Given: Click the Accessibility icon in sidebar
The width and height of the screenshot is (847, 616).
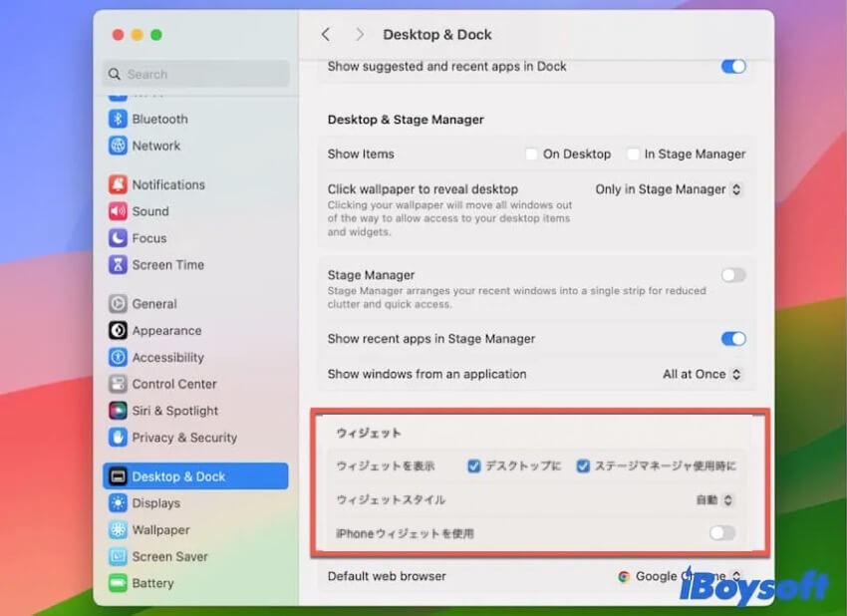Looking at the screenshot, I should [x=118, y=357].
